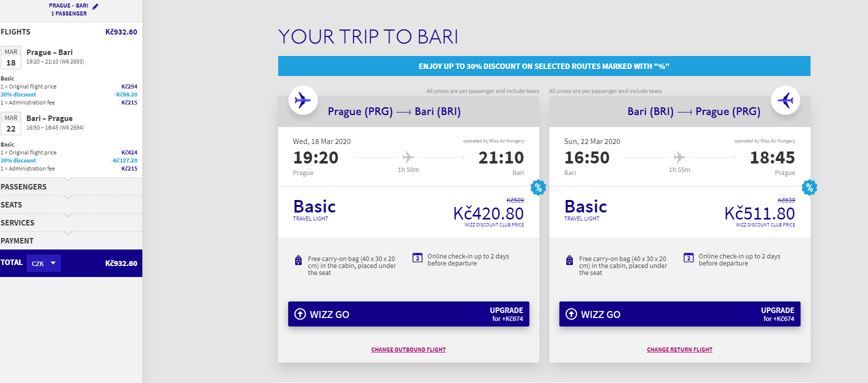Click the percent discount badge on outbound Basic fare
This screenshot has width=868, height=383.
point(538,187)
